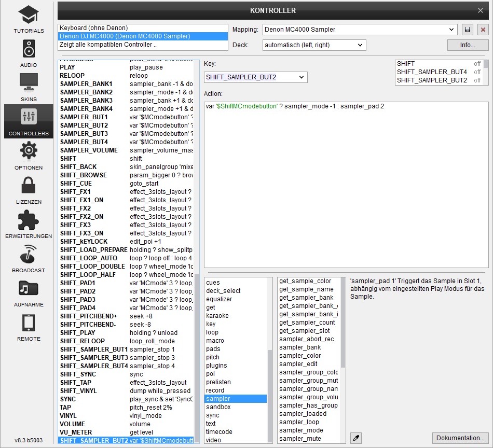Choose 'cues' in the category list

click(236, 283)
